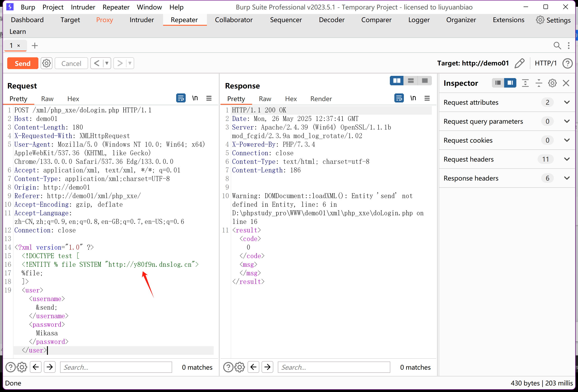Toggle response non-printable characters \n button

click(x=413, y=98)
